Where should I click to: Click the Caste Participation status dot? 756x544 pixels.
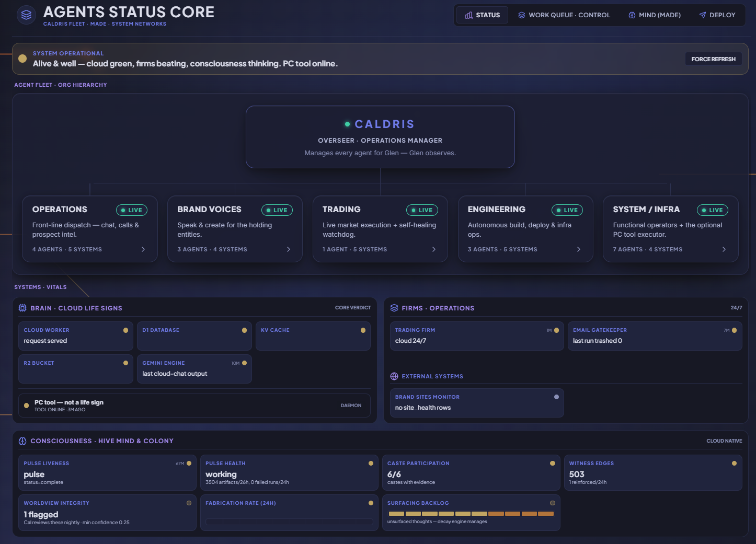coord(552,464)
